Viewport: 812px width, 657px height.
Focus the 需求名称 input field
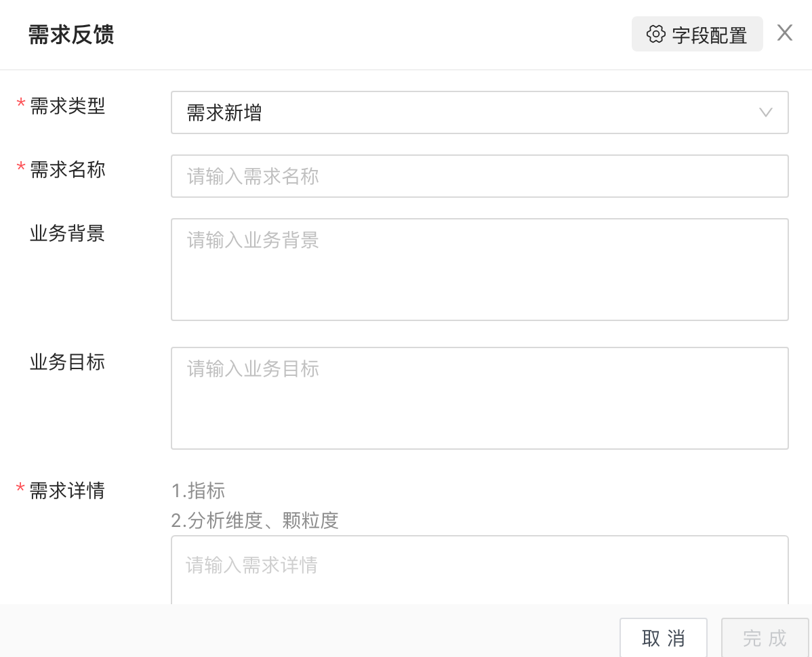click(479, 176)
